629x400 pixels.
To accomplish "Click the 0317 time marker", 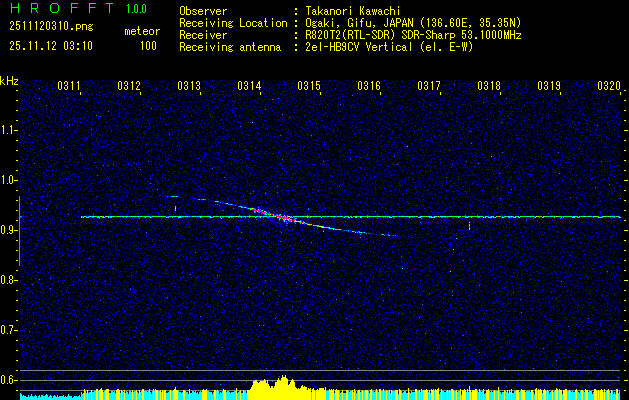I will 429,85.
